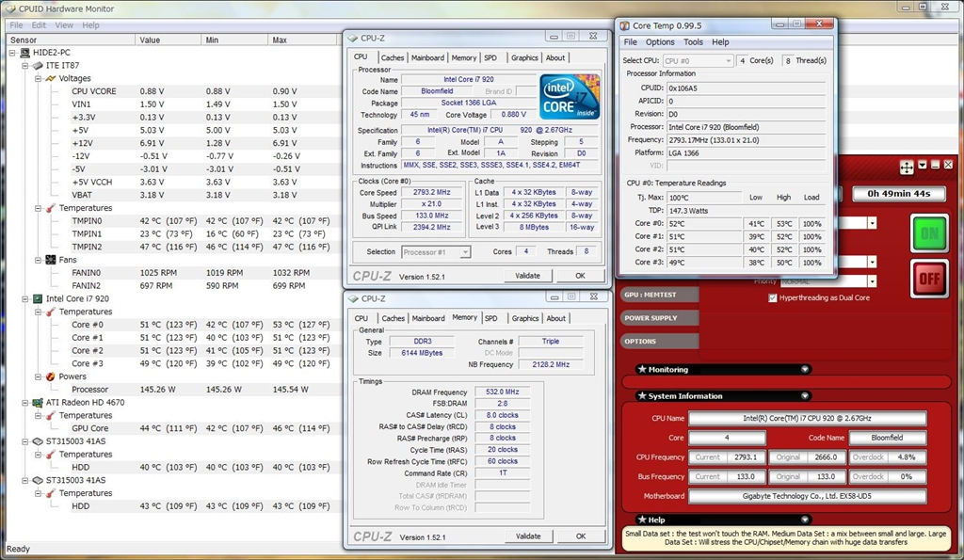The width and height of the screenshot is (964, 560).
Task: Click the Intel Core i7 920 chip icon
Action: [x=37, y=298]
